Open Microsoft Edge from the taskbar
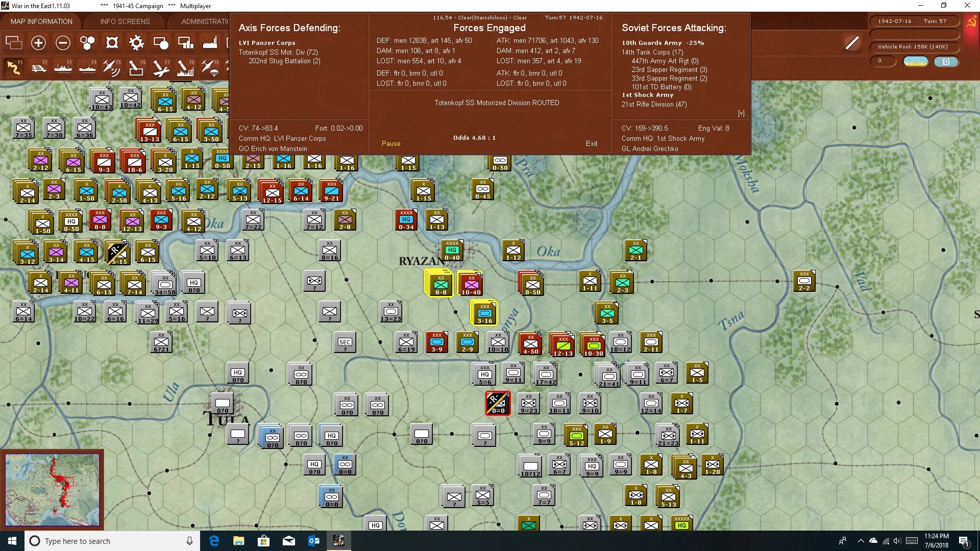 tap(214, 541)
